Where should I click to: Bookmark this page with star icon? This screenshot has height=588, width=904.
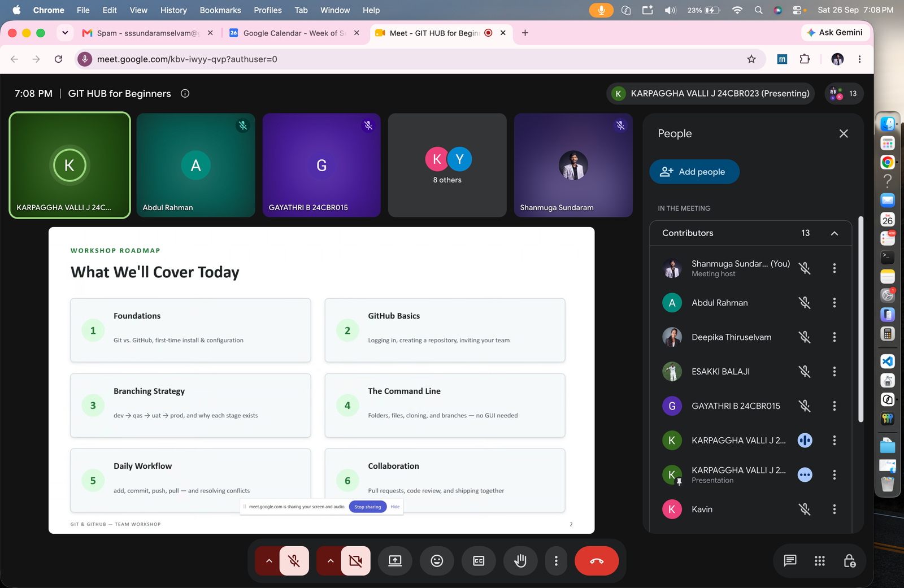751,59
